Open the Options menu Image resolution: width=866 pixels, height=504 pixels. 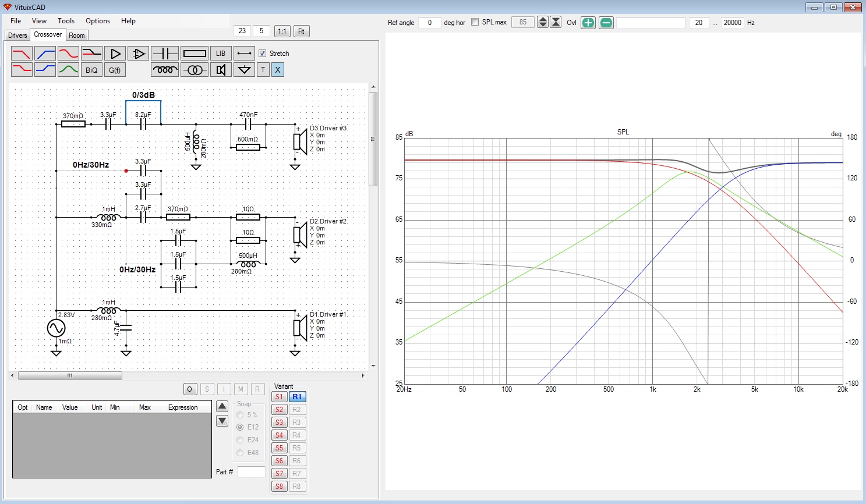pos(98,21)
